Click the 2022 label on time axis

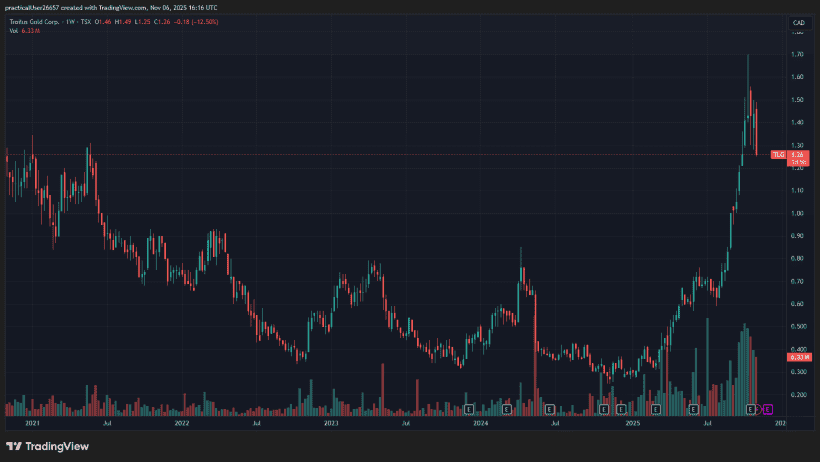tap(181, 423)
